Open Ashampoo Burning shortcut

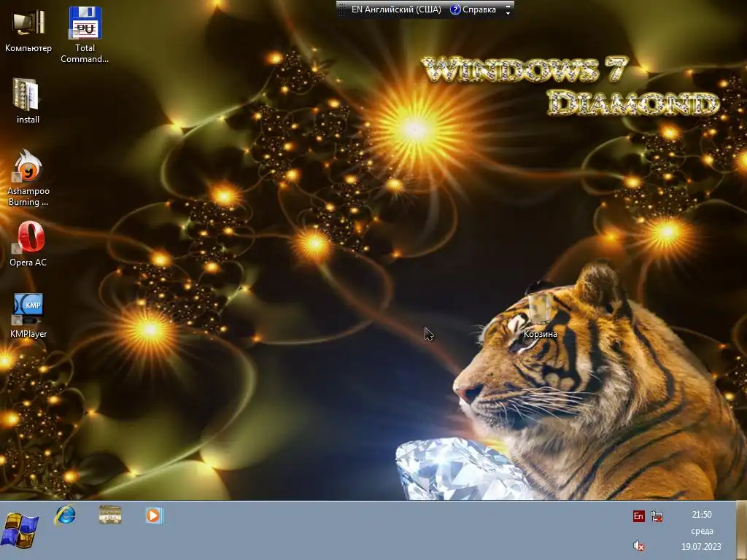click(x=28, y=178)
